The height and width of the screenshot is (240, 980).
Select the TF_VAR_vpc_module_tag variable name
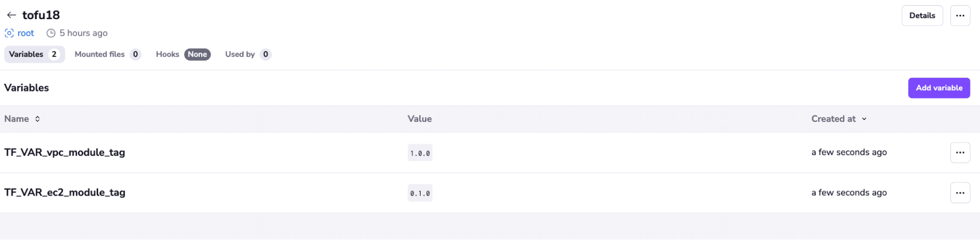click(65, 152)
